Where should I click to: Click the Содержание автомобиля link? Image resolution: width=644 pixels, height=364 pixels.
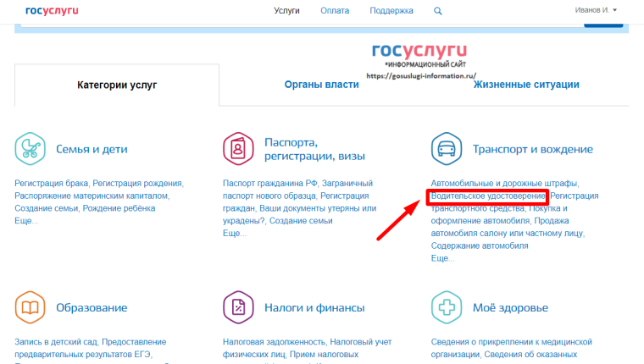pos(480,245)
